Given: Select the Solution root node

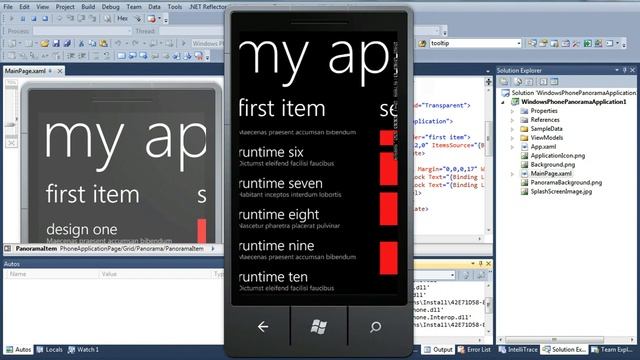Looking at the screenshot, I should tap(568, 93).
